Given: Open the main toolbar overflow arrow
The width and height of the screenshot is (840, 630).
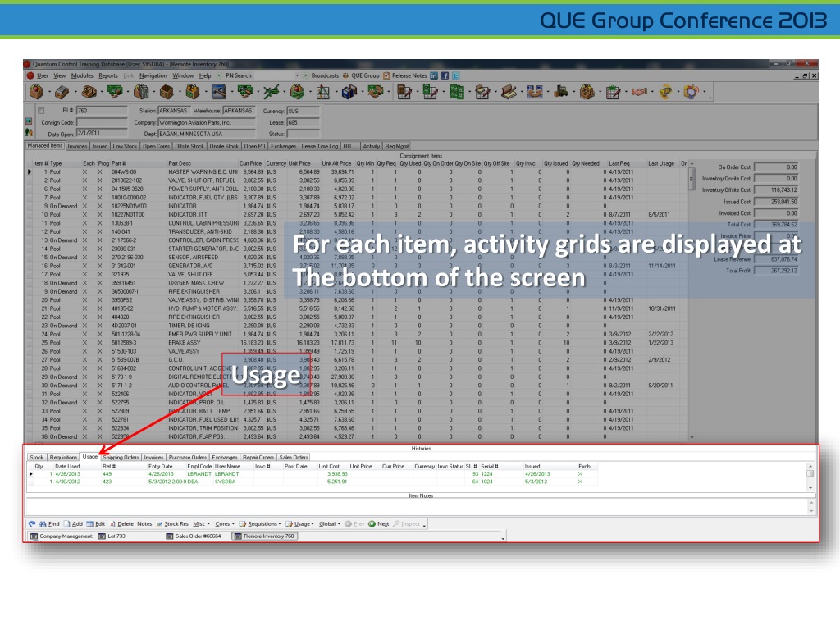Looking at the screenshot, I should [x=710, y=97].
